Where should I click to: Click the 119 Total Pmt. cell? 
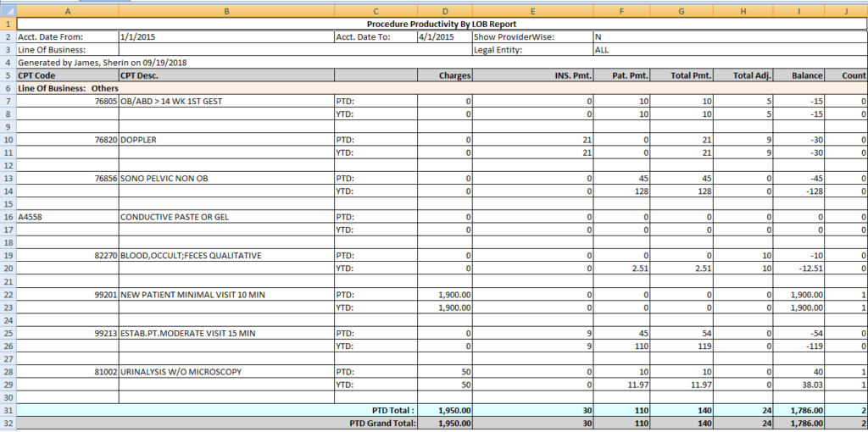tap(682, 346)
